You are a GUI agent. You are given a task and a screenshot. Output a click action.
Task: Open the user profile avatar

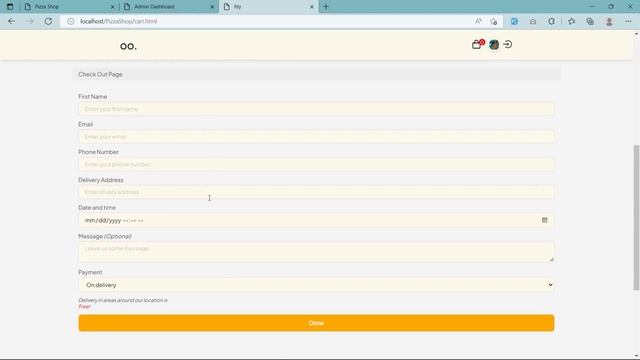pyautogui.click(x=494, y=44)
